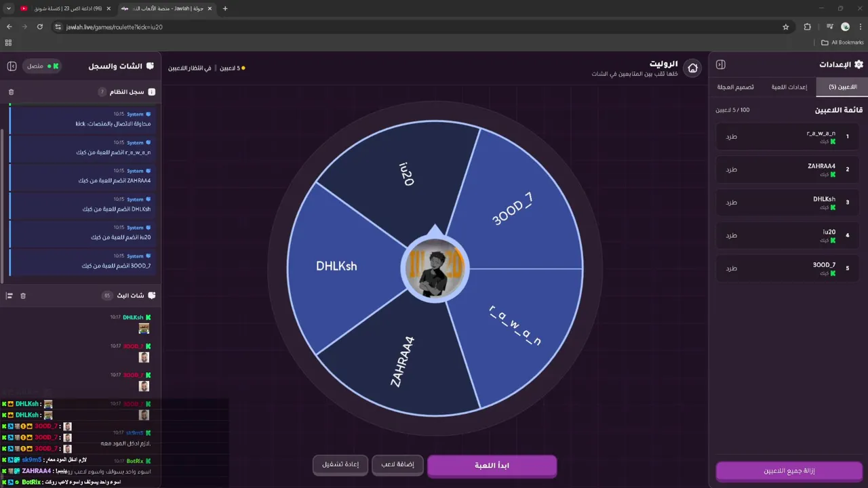Open the wheel design tab
Viewport: 868px width, 488px height.
[x=736, y=87]
